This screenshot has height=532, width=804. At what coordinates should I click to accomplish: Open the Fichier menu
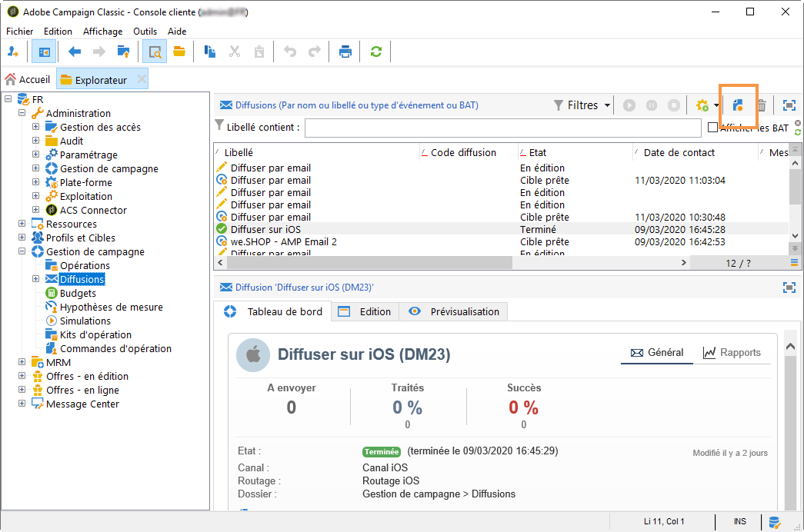click(19, 32)
